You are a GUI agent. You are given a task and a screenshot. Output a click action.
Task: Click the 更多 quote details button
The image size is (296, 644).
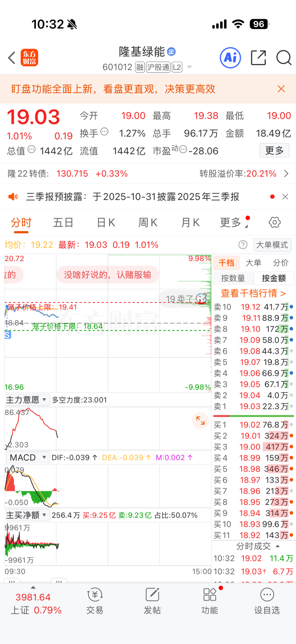274,150
